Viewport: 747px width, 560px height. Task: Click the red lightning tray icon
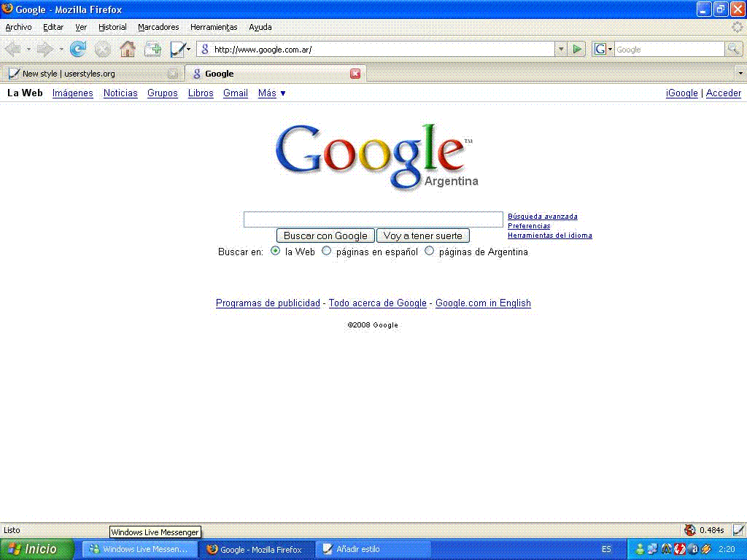click(681, 549)
